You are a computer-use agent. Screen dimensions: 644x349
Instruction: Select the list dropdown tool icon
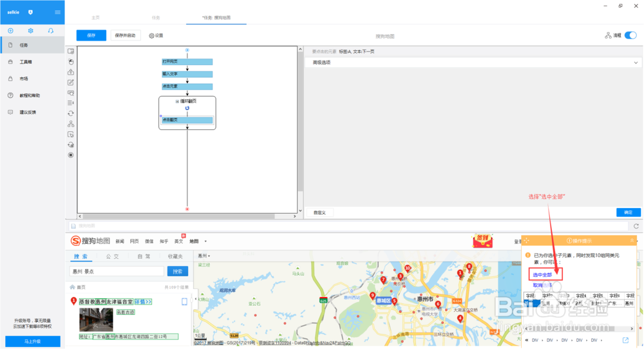click(71, 103)
